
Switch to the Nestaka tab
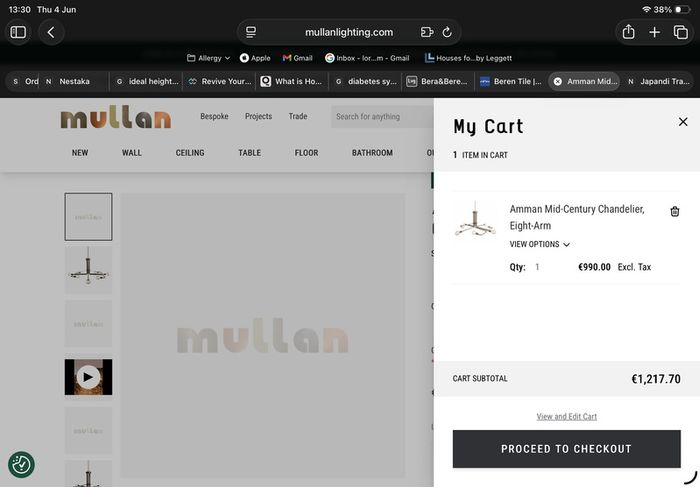click(74, 81)
